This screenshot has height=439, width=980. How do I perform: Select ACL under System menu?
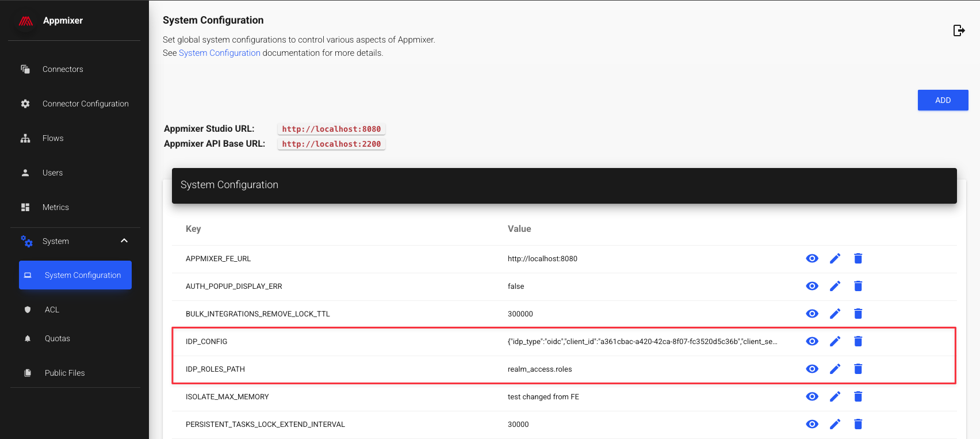coord(52,310)
